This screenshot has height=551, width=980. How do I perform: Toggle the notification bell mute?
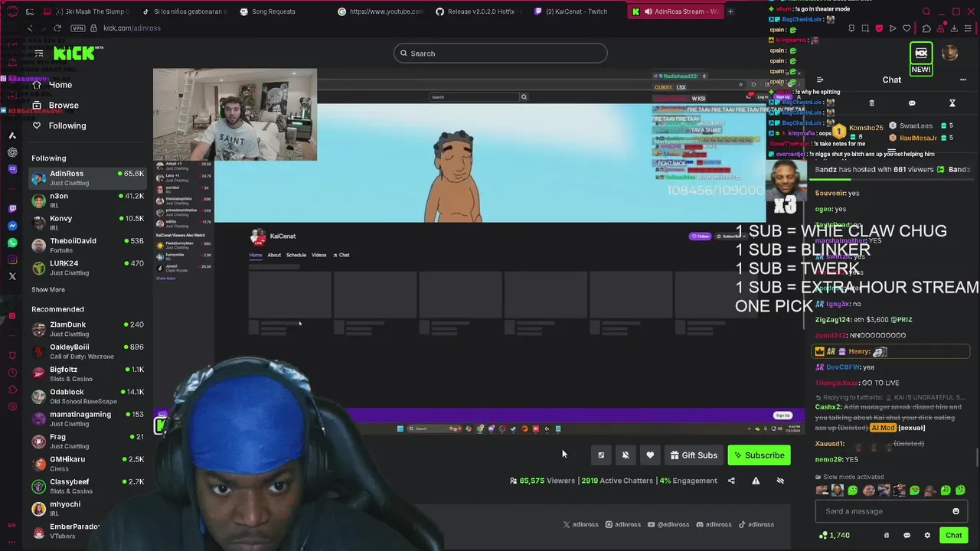[626, 455]
